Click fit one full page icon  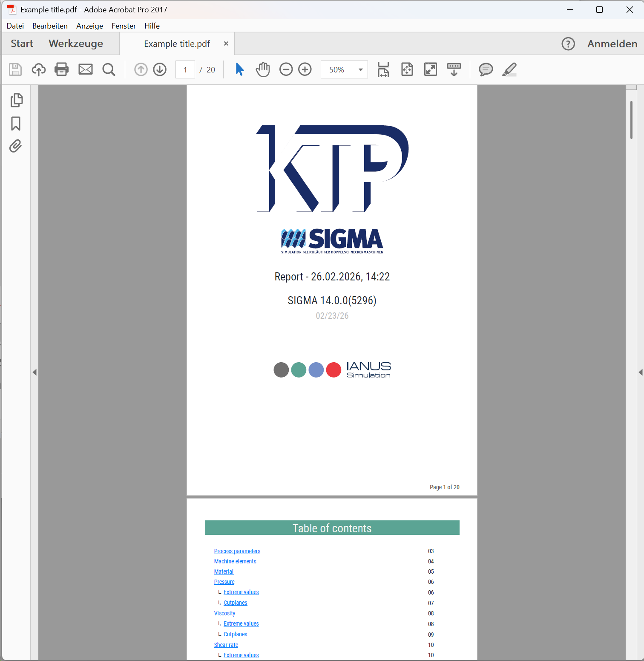tap(407, 69)
